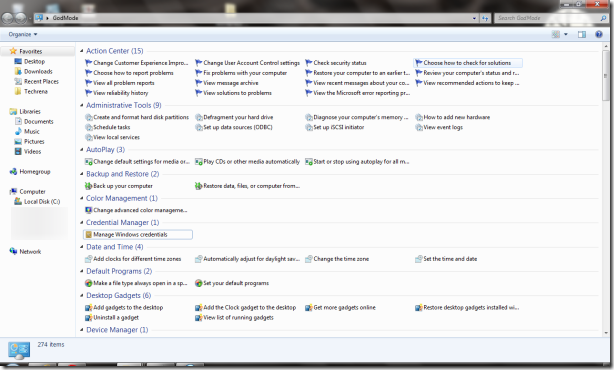Click the vertical scrollbar thumb

[x=606, y=75]
